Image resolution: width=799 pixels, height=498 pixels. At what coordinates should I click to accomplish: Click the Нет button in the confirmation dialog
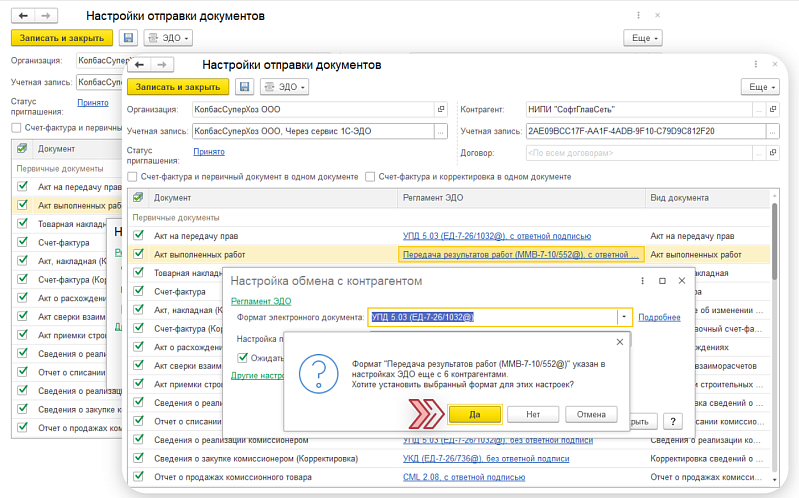click(x=533, y=414)
